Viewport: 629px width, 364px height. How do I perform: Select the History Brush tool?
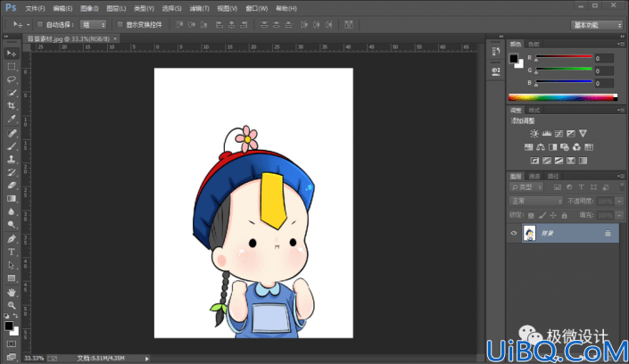click(12, 172)
